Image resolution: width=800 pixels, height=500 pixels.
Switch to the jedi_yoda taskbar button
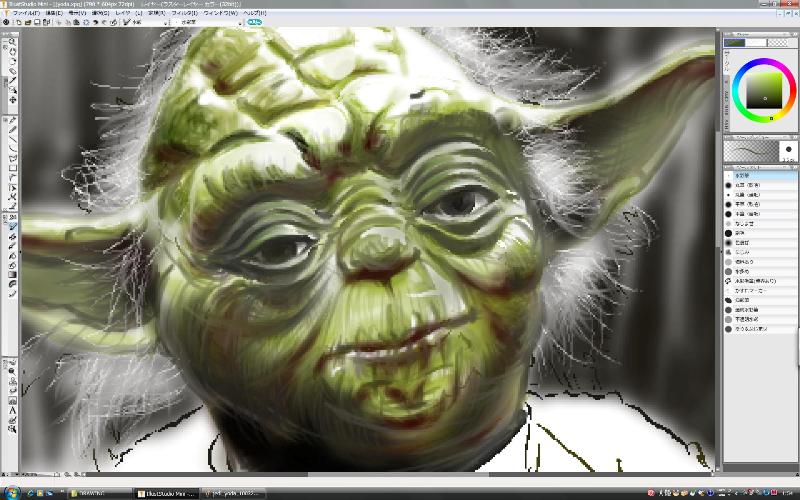tap(233, 493)
